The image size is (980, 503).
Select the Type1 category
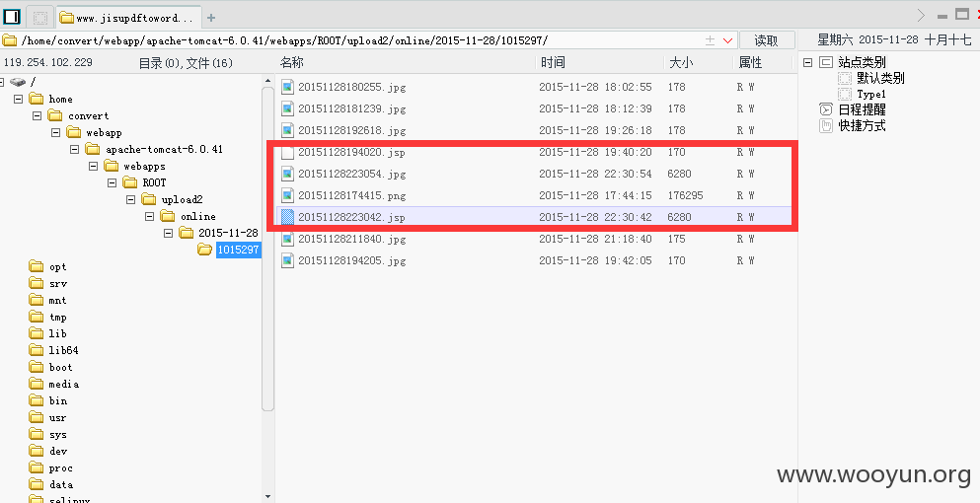coord(871,95)
